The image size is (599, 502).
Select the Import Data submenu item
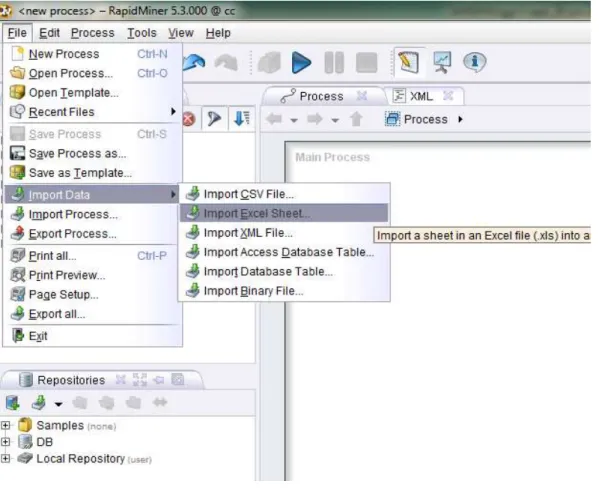(x=92, y=195)
